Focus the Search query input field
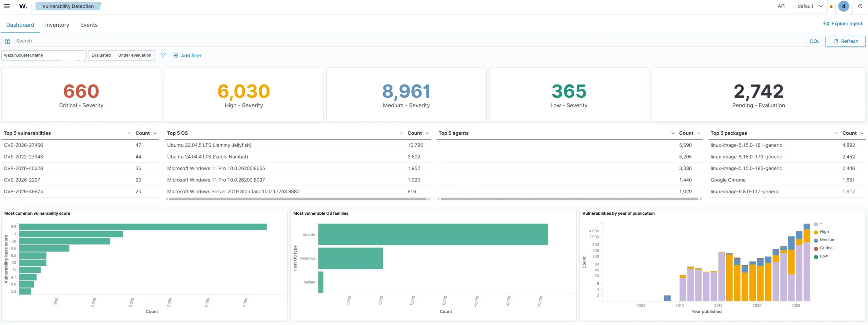This screenshot has height=325, width=868. tap(409, 41)
